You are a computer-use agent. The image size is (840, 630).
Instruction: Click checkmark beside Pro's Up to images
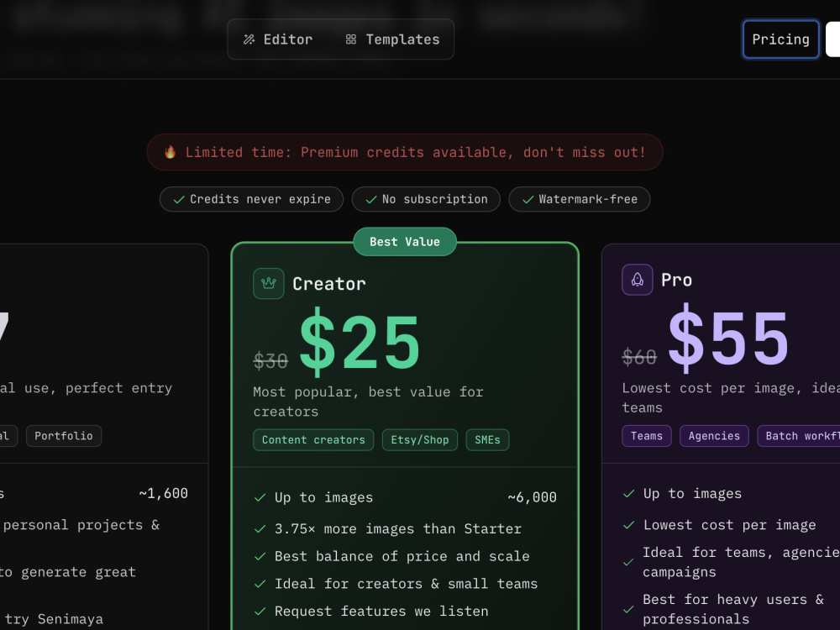[629, 494]
